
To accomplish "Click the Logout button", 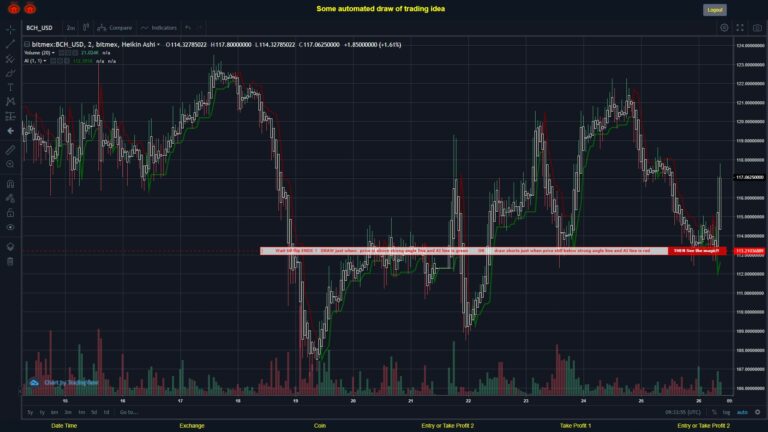I will tap(715, 10).
